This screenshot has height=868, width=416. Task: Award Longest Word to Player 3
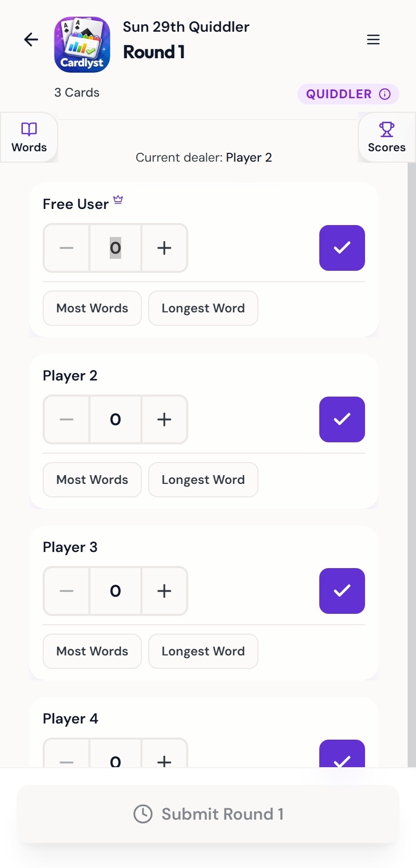coord(203,651)
